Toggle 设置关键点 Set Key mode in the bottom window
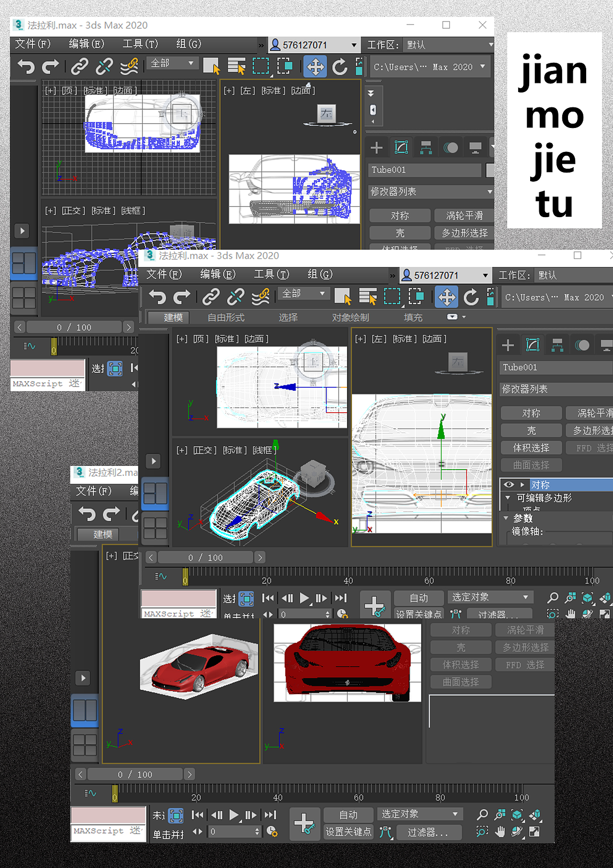The height and width of the screenshot is (868, 613). [348, 832]
